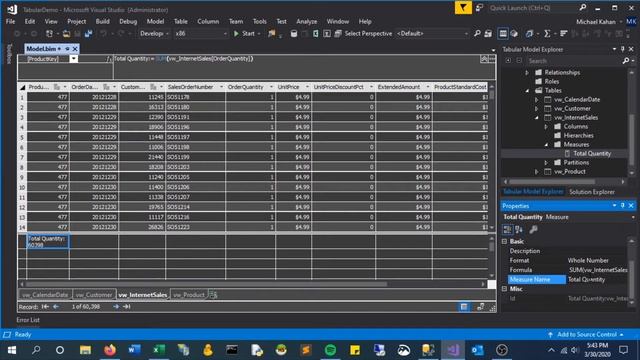Click the New Project toolbar icon
This screenshot has width=640, height=360.
click(x=49, y=33)
